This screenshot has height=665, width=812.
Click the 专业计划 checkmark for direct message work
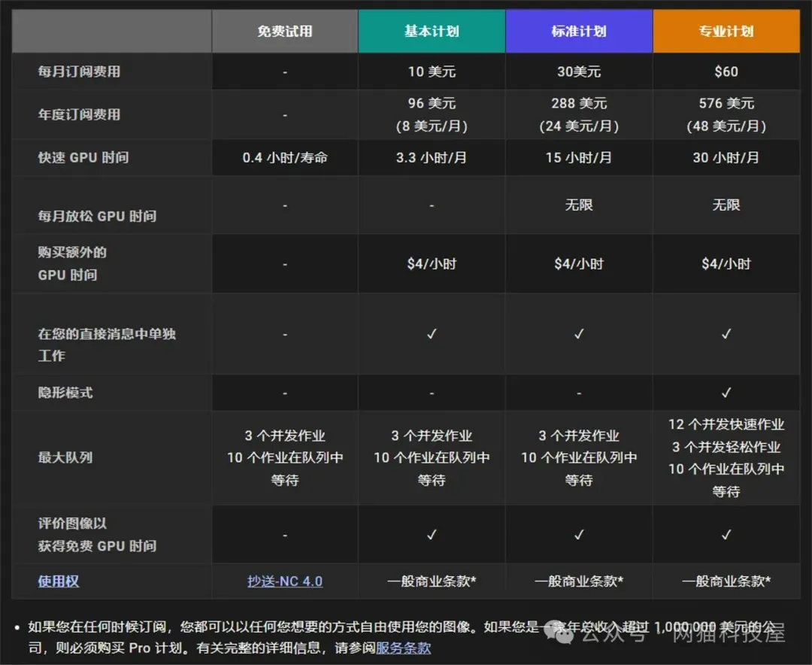pyautogui.click(x=726, y=333)
